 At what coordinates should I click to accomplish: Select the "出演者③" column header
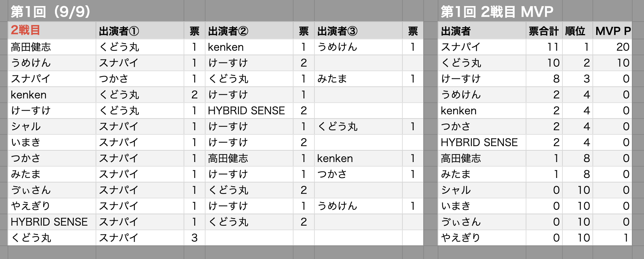(337, 31)
